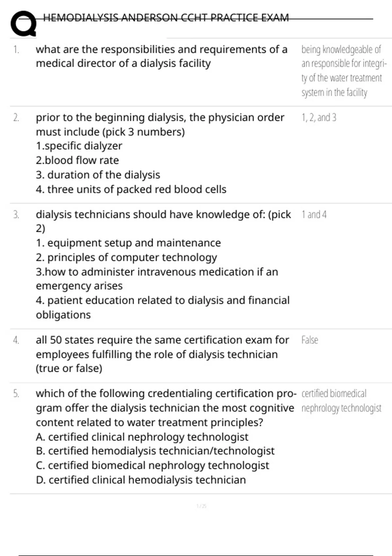
Task: Select question number 1 marker
Action: pos(16,49)
